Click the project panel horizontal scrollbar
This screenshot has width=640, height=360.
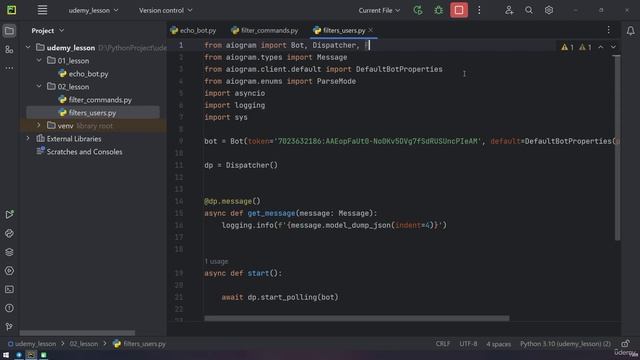(x=77, y=333)
